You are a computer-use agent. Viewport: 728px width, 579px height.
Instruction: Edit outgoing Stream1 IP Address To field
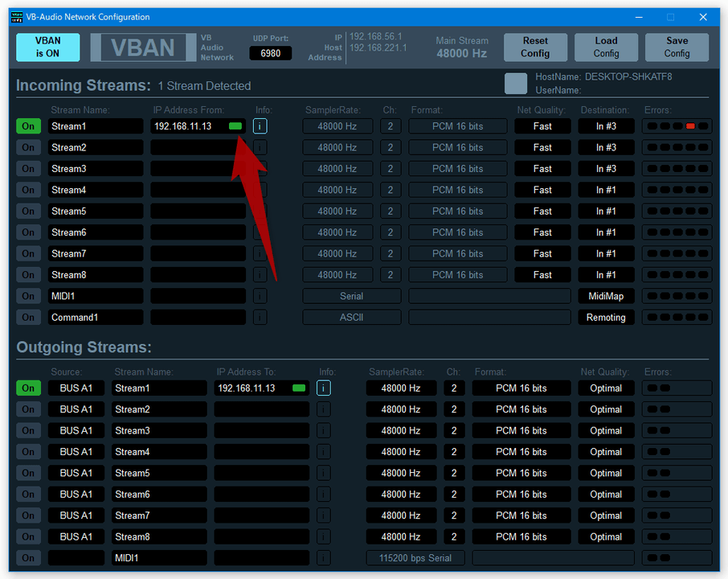pos(261,388)
